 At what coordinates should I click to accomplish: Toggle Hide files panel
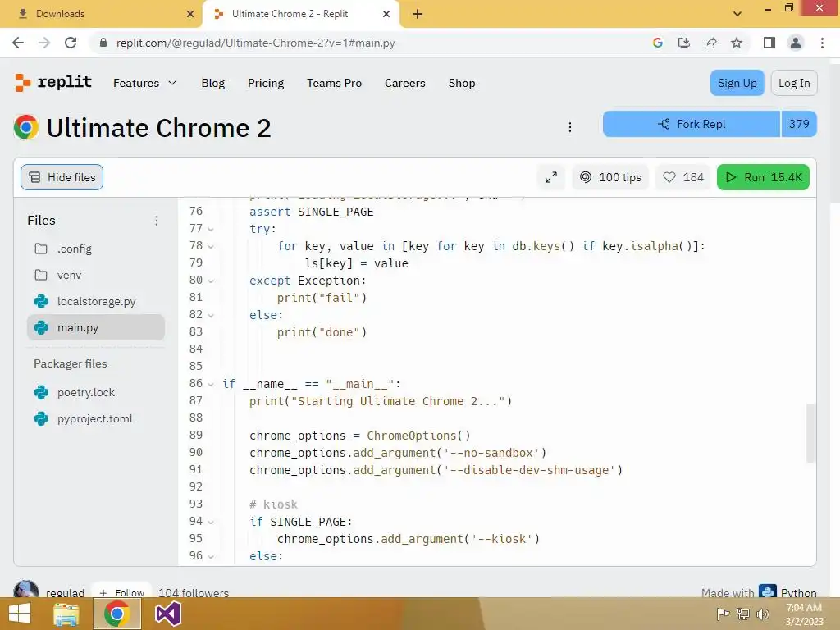(x=62, y=177)
